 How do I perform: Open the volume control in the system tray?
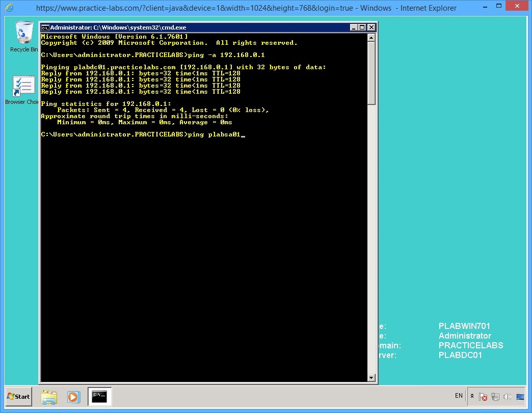click(x=508, y=397)
